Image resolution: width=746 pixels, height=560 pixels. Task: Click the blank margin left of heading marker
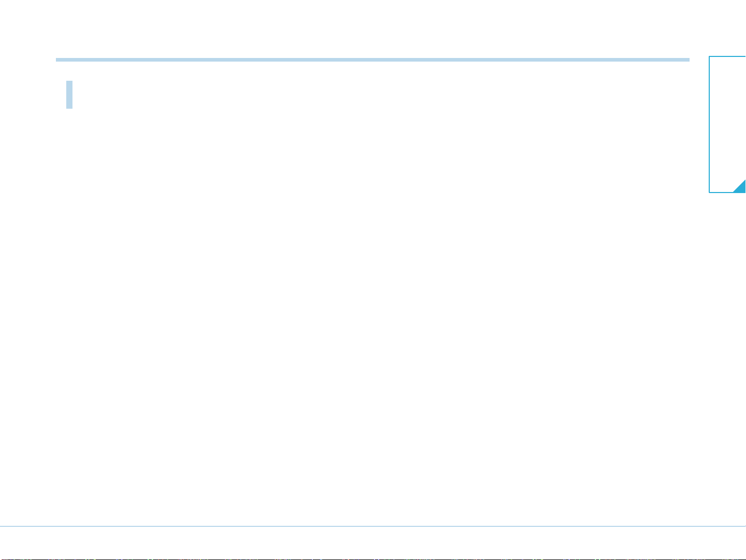31,94
